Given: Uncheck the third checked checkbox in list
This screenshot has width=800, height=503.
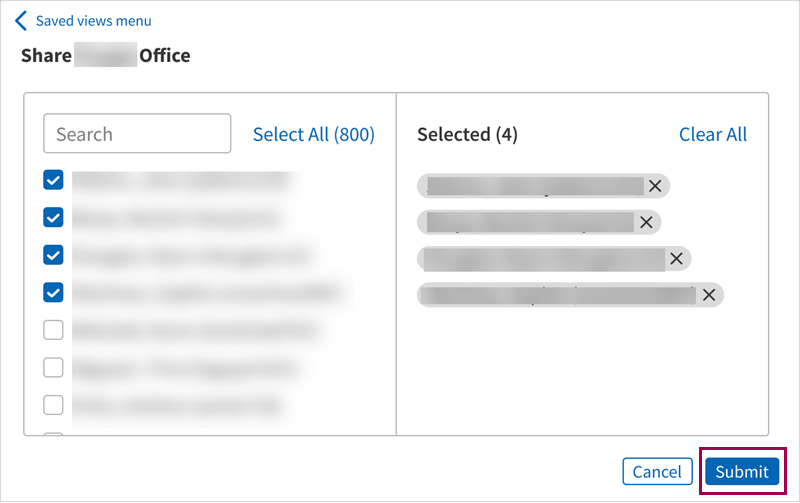Looking at the screenshot, I should point(54,255).
